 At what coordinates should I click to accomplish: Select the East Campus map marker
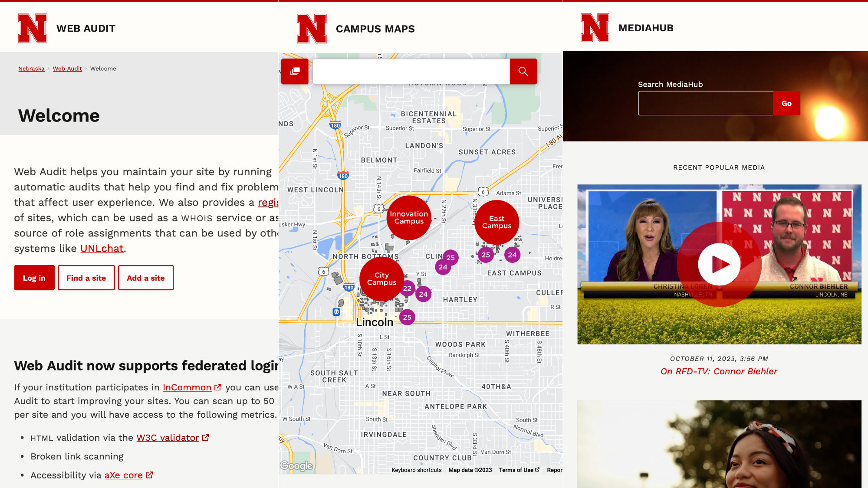pos(496,222)
